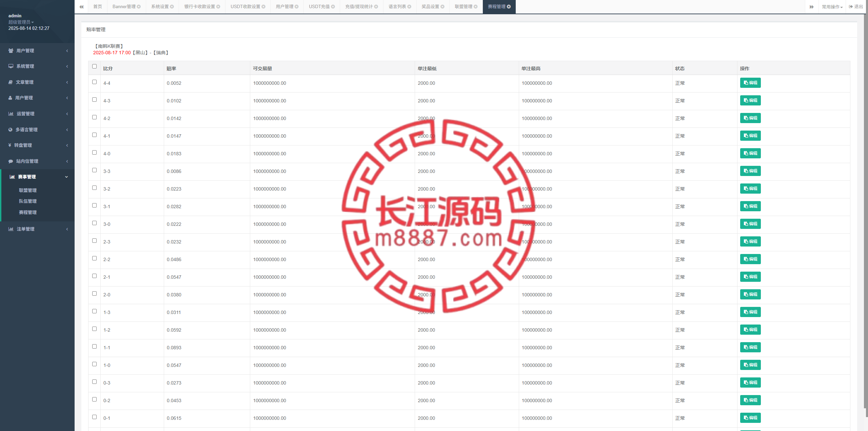Click the yen icon beside 转盘管理

pyautogui.click(x=10, y=145)
